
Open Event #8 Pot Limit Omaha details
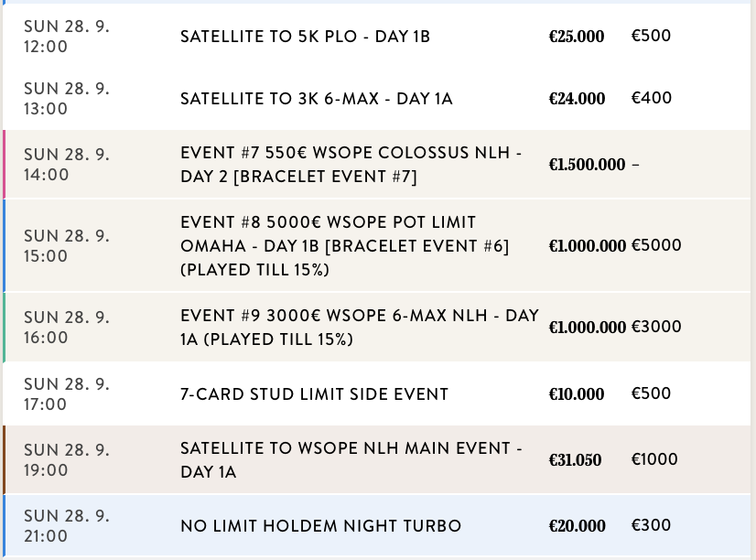click(345, 245)
